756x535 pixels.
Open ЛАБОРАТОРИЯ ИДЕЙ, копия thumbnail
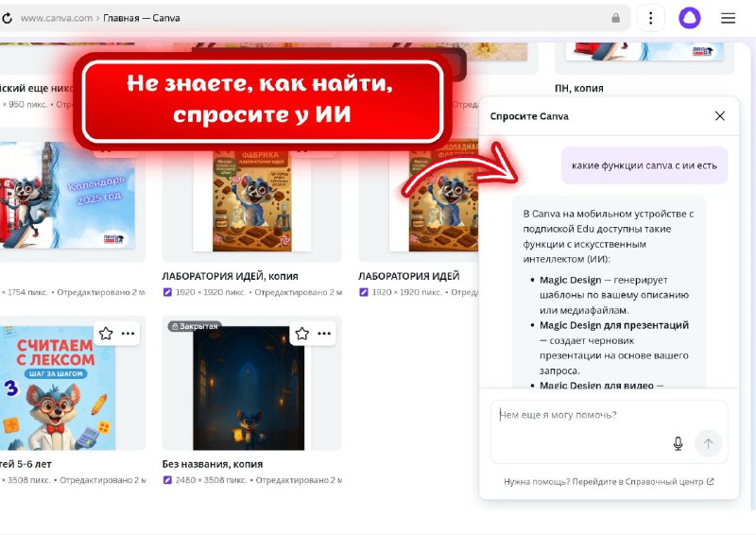[251, 198]
